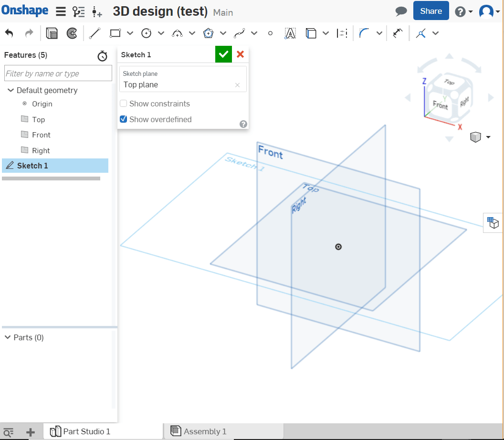Click the view cube right rotation arrow

click(x=491, y=98)
